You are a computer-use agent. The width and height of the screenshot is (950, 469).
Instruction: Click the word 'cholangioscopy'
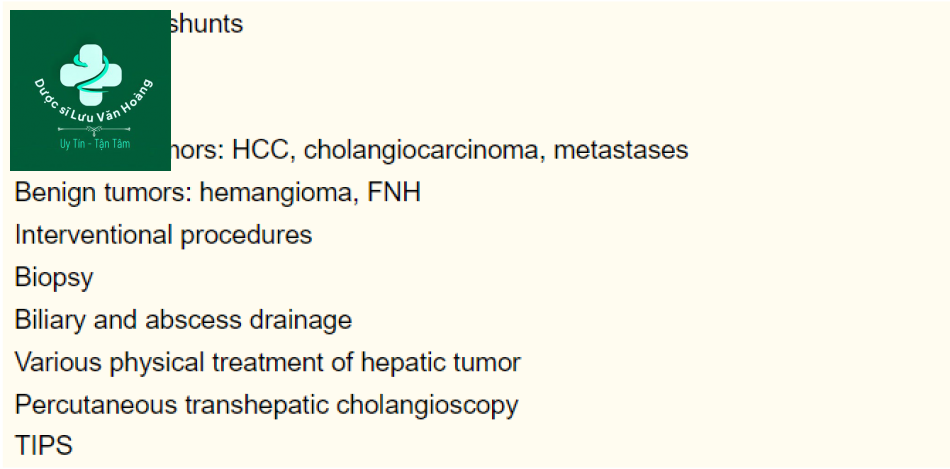[x=427, y=405]
